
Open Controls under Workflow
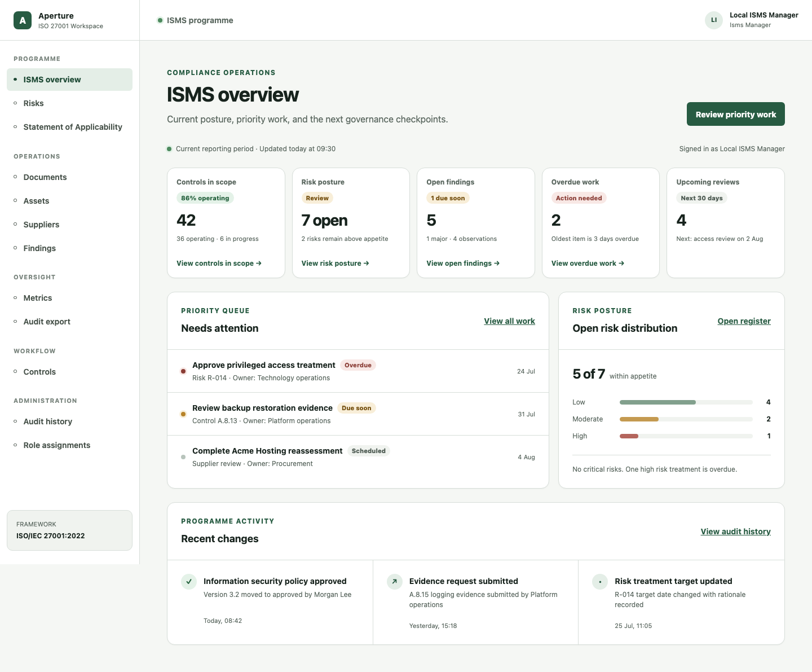click(x=69, y=372)
